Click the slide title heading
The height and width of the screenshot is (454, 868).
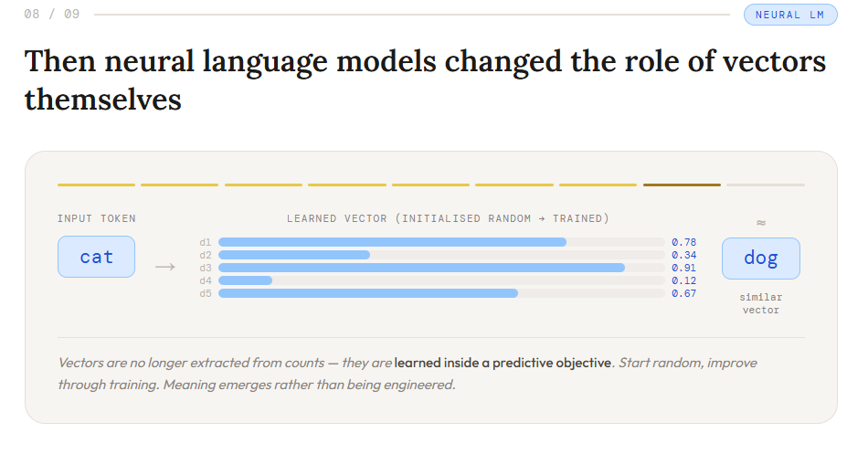(425, 80)
